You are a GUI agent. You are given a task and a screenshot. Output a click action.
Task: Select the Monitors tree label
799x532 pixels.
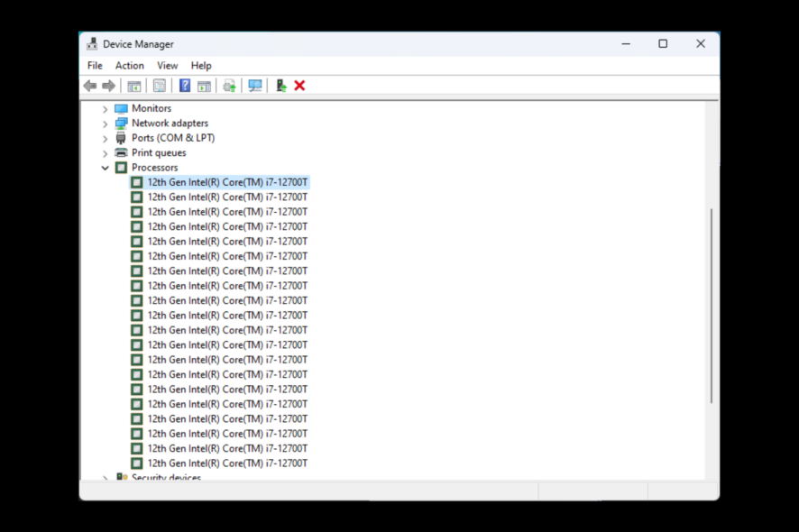(x=152, y=108)
